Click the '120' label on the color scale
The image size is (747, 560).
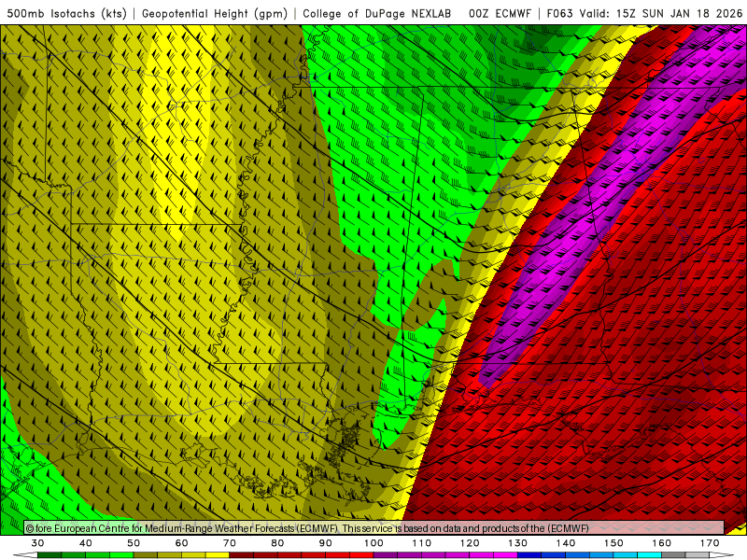coord(470,543)
